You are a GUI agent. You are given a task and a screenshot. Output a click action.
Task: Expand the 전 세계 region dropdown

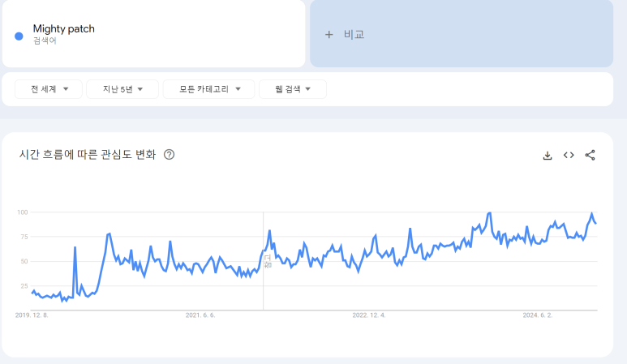[49, 89]
